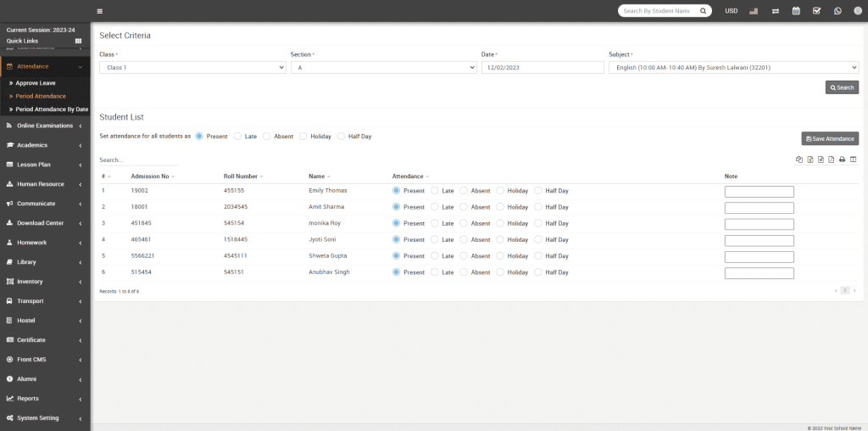Open Period Attendance By Date submenu item
Viewport: 868px width, 431px height.
tap(52, 109)
